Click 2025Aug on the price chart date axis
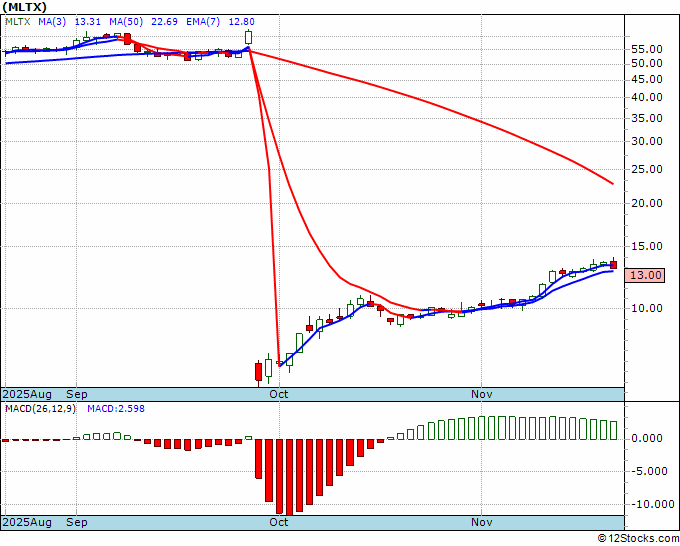680x546 pixels. (x=27, y=394)
